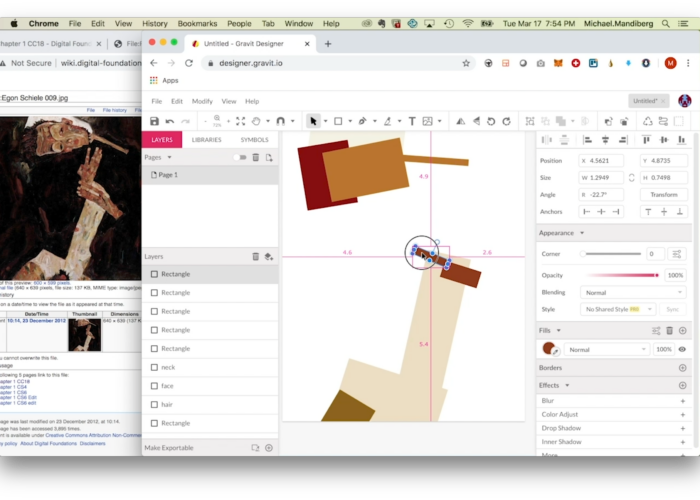The image size is (700, 500).
Task: Hide the fill with the eye icon
Action: (682, 349)
